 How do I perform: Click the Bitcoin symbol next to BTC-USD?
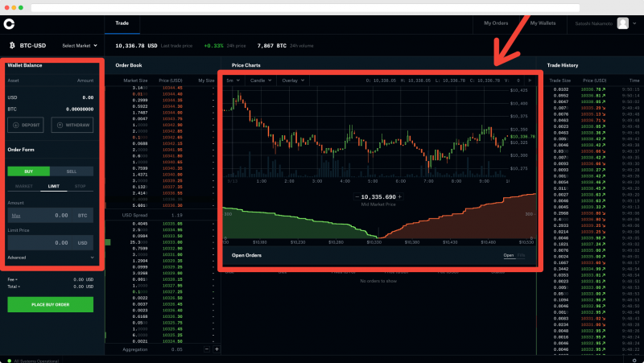pos(12,46)
